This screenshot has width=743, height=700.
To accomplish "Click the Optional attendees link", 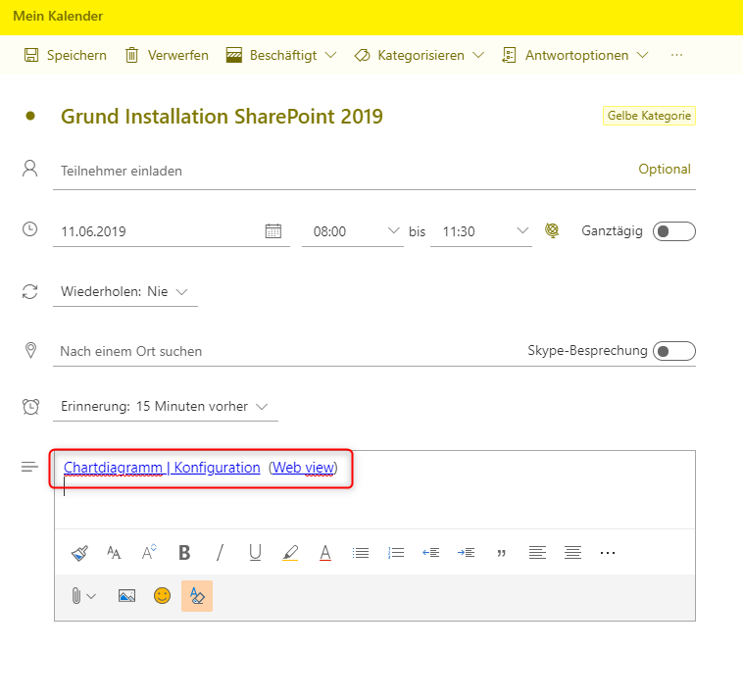I will (665, 170).
